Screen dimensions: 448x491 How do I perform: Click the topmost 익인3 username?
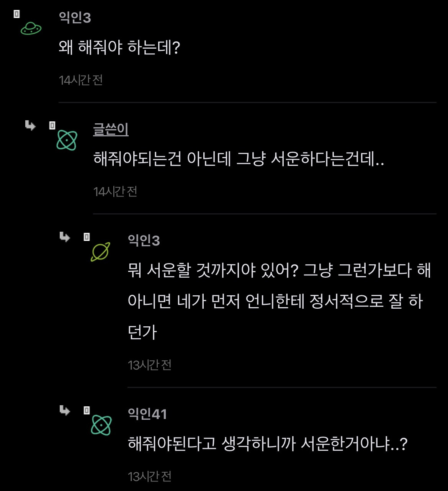click(75, 18)
